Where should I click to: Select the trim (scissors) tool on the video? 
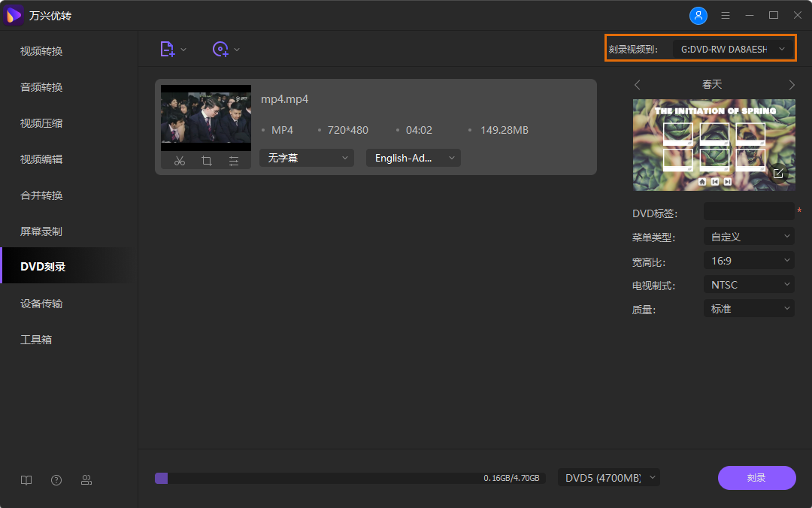click(x=180, y=160)
